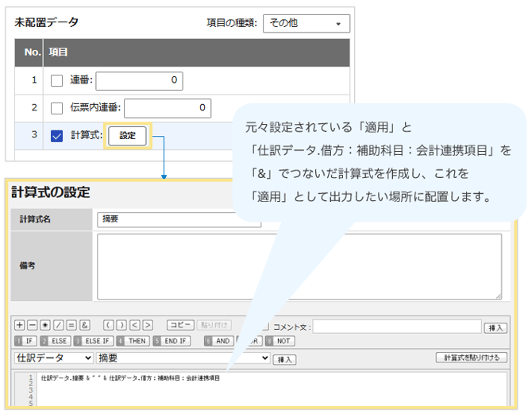
Task: Uncheck the 計算式 checkbox
Action: 56,136
